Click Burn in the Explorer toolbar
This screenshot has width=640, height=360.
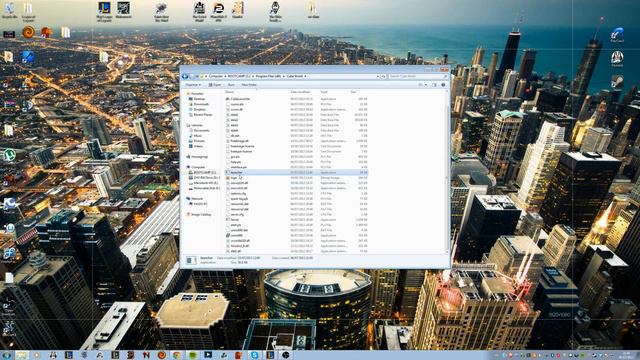pos(231,85)
